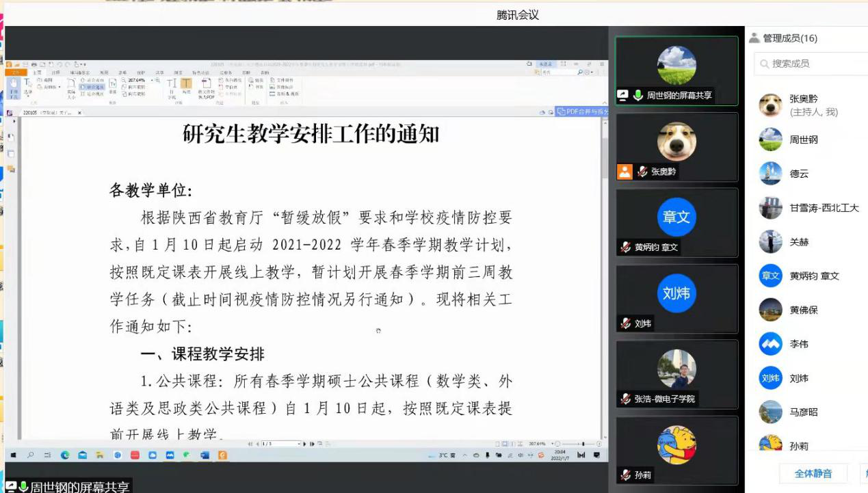Select 周世钢 in the member list
Screen dimensions: 868x493
click(x=803, y=139)
